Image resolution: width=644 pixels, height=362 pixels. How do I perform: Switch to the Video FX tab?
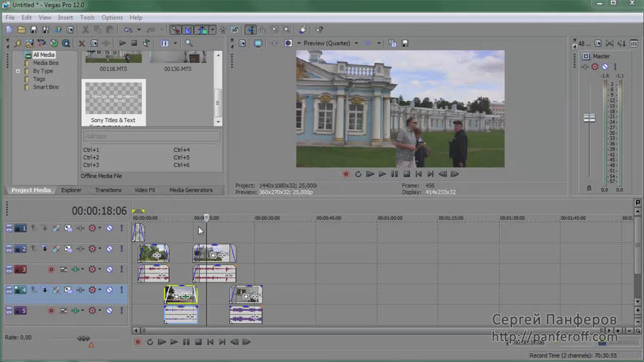click(x=145, y=190)
